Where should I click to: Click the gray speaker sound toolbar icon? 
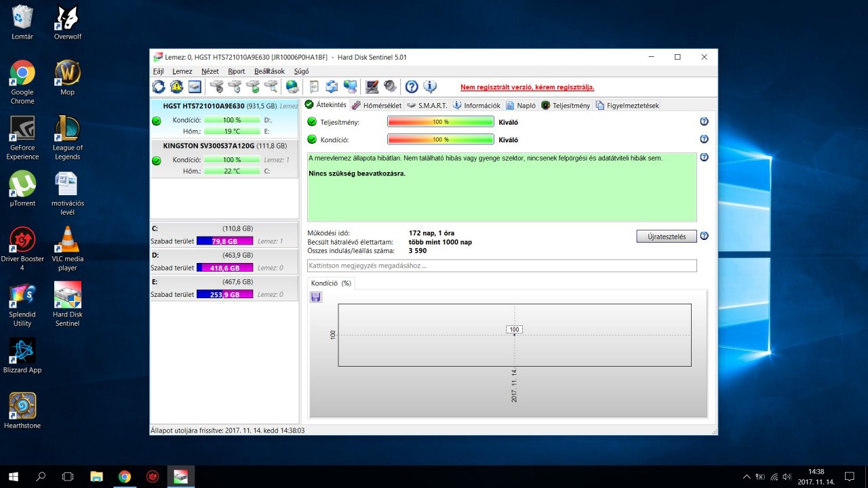[390, 86]
